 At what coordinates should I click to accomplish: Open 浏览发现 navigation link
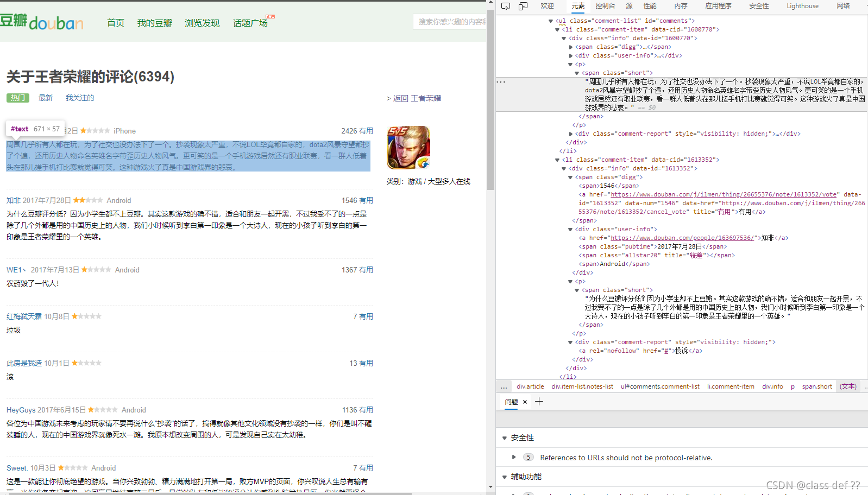point(202,23)
